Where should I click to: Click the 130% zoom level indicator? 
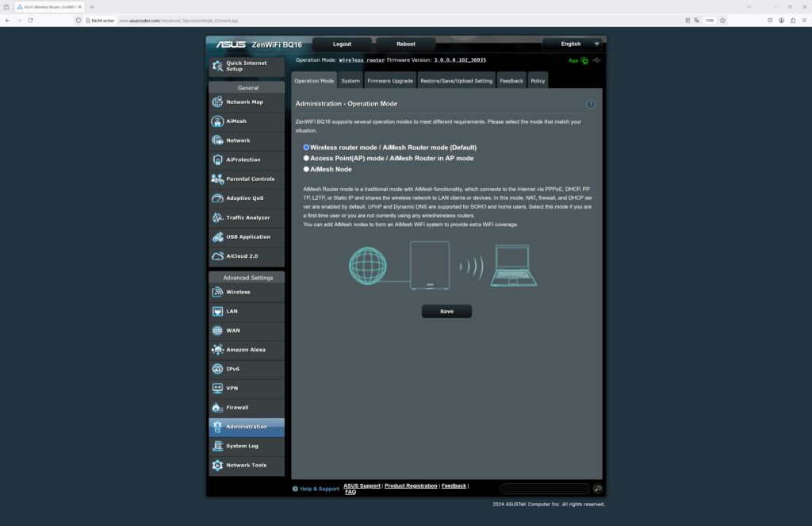coord(710,21)
